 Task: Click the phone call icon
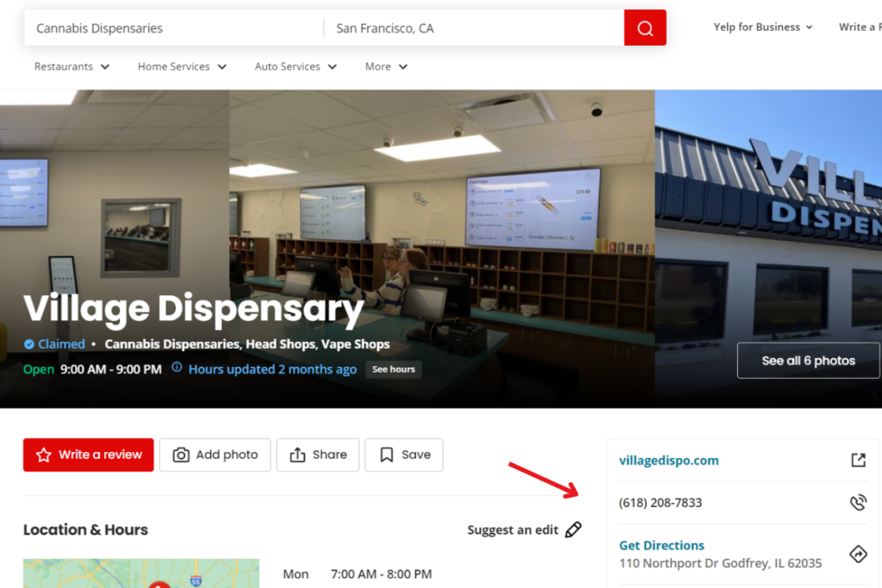pyautogui.click(x=858, y=502)
